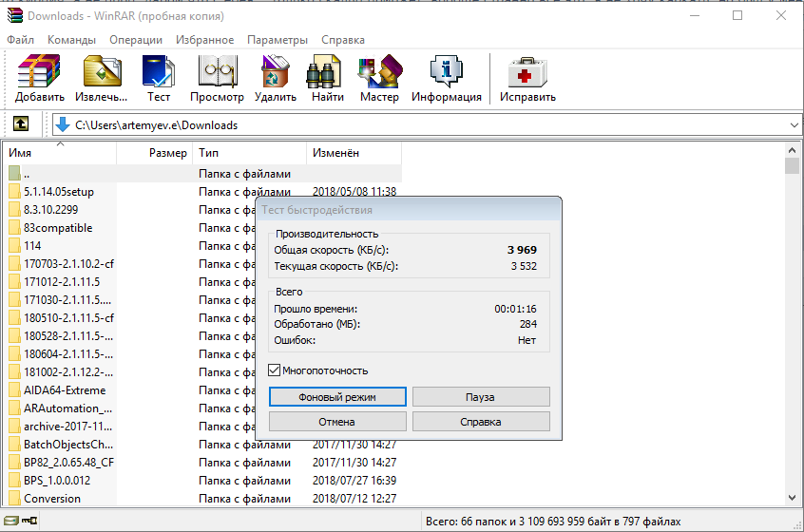
Task: Toggle the Многопоточность checkbox
Action: pos(275,370)
